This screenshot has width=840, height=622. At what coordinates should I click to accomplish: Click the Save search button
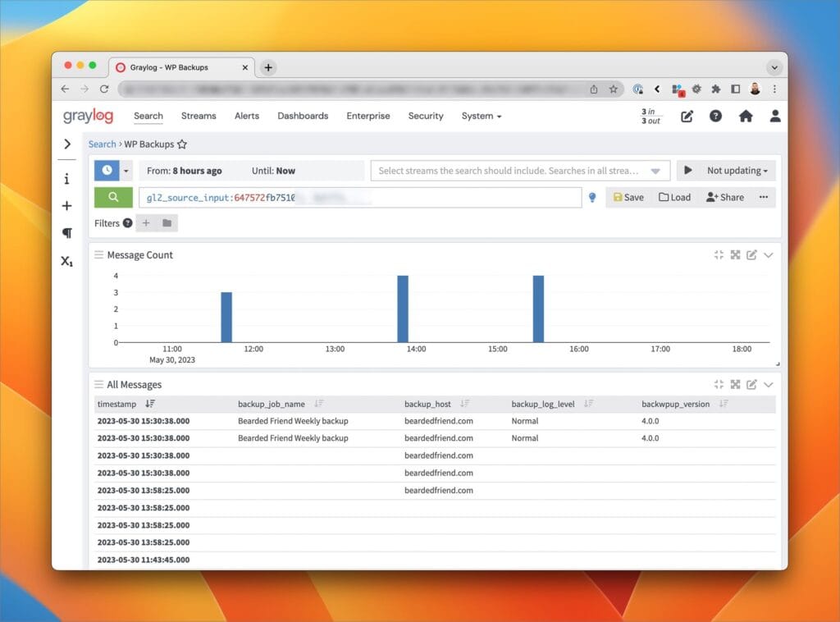(x=628, y=197)
